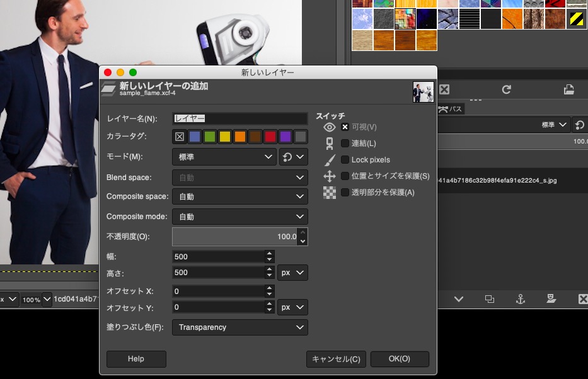This screenshot has height=379, width=588.
Task: Click the open pattern as image icon
Action: click(568, 89)
